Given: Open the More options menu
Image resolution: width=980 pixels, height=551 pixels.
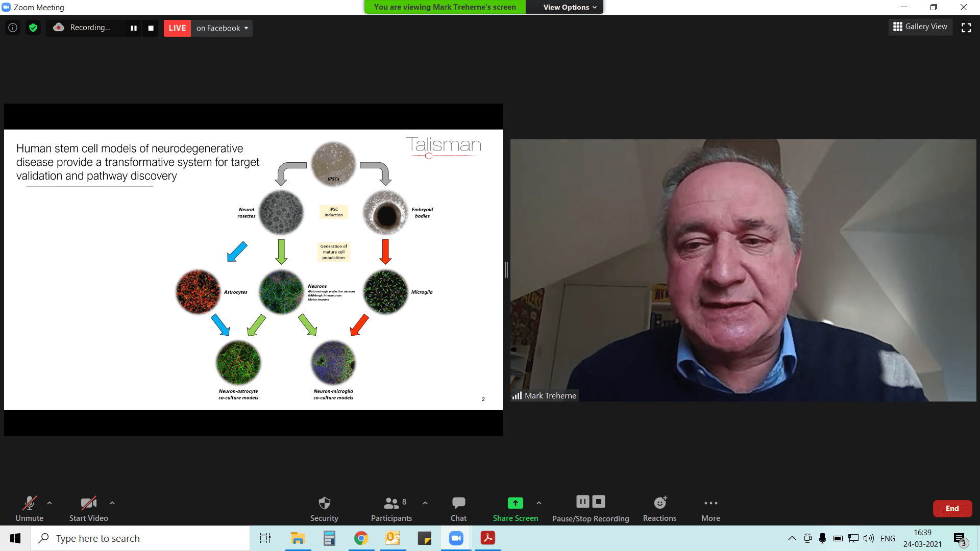Looking at the screenshot, I should [710, 509].
